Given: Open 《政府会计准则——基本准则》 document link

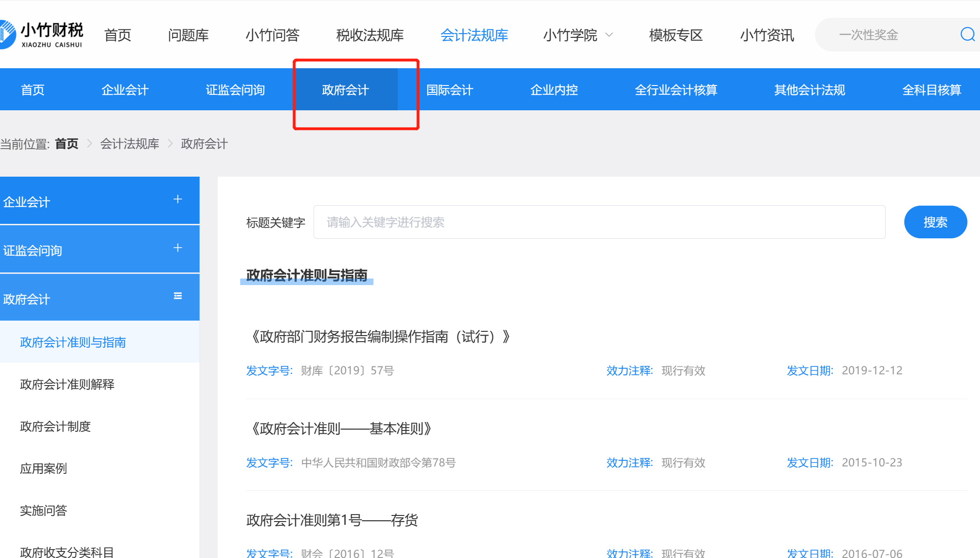Looking at the screenshot, I should point(341,429).
